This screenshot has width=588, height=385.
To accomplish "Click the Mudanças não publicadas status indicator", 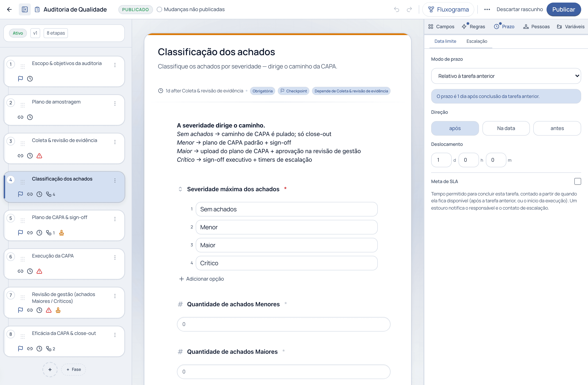I will click(191, 9).
